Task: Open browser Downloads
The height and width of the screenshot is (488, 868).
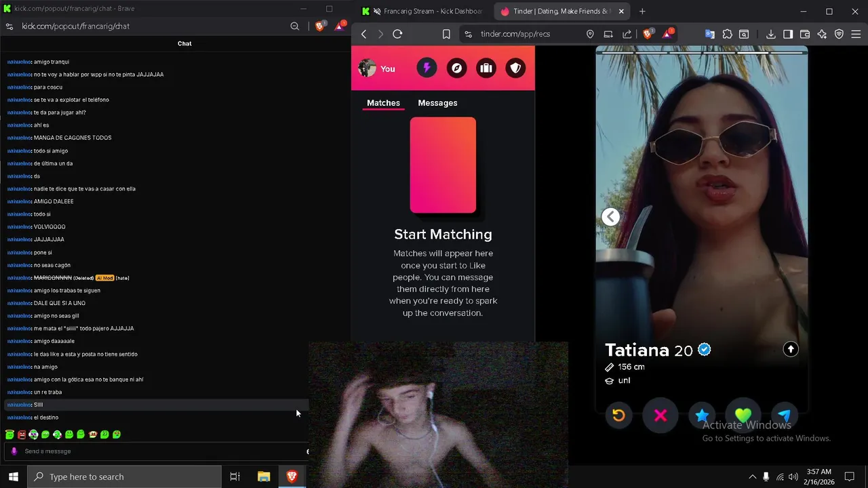Action: (x=771, y=34)
